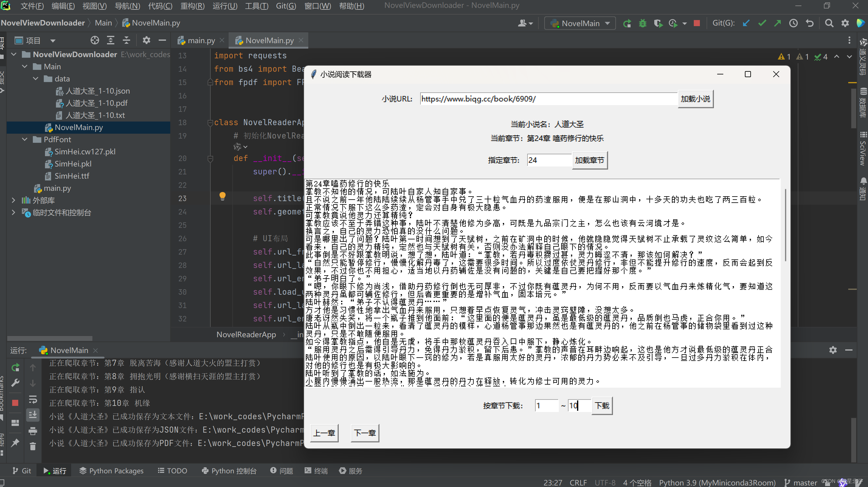Click the Debug bug icon
This screenshot has height=487, width=868.
coord(643,23)
